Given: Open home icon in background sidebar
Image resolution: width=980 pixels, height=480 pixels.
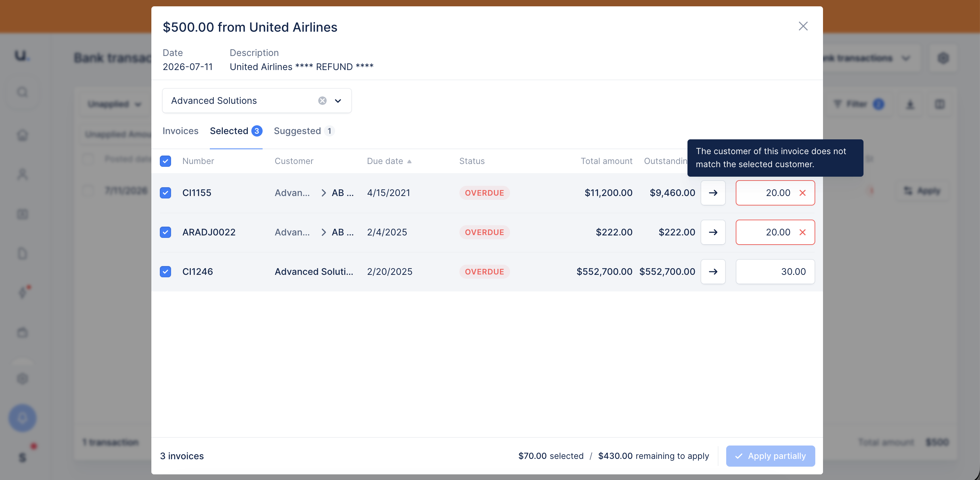Looking at the screenshot, I should coord(23,135).
